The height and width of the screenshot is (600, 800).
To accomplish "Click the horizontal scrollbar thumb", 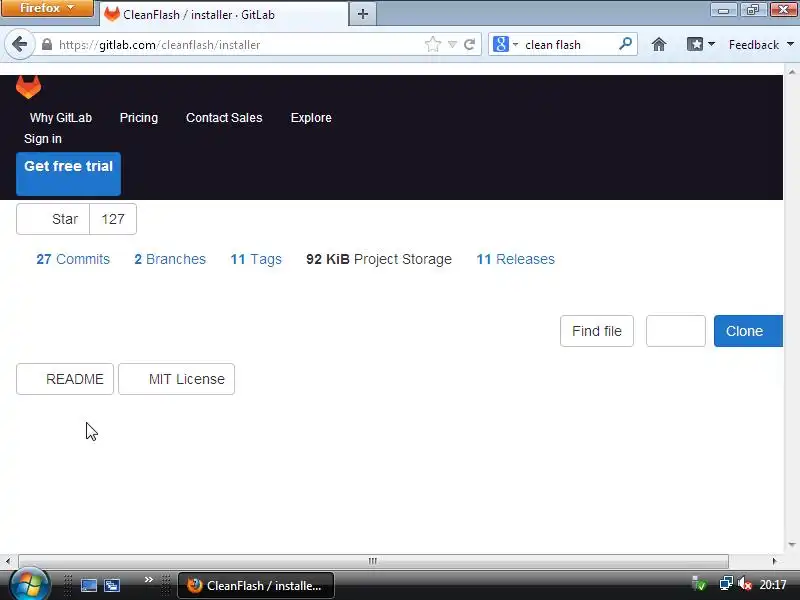I will (373, 561).
